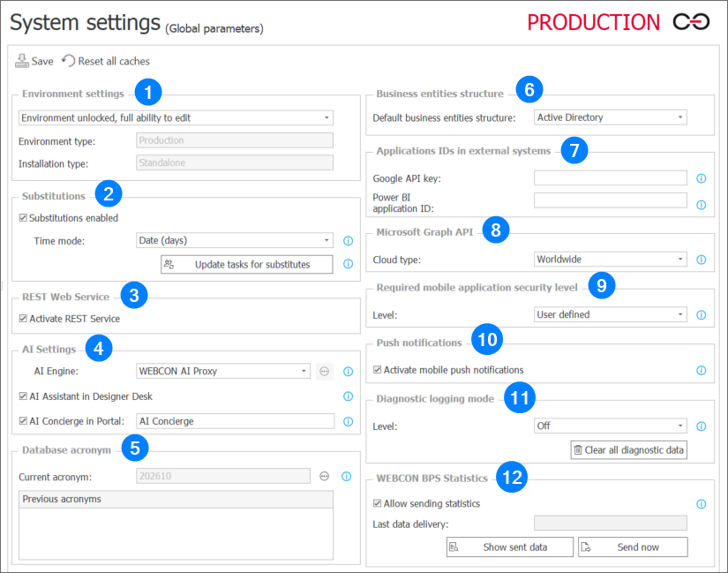
Task: Click the AI Concierge name text field
Action: pos(235,421)
